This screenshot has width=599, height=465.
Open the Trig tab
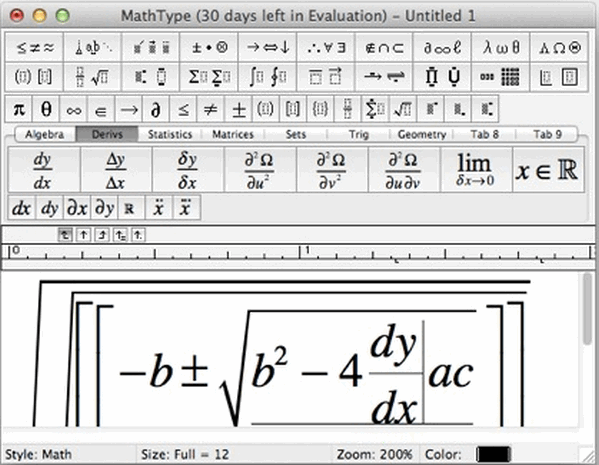pos(359,134)
